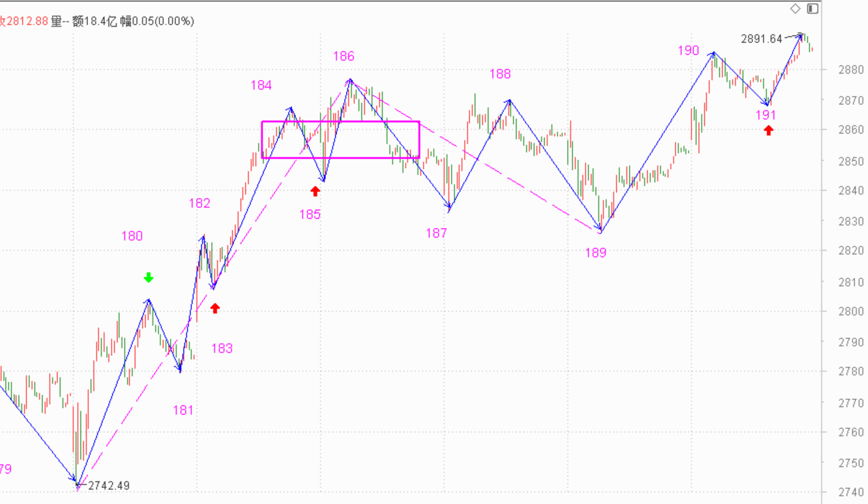This screenshot has width=868, height=504.
Task: Click the 2810 price axis label
Action: (x=851, y=282)
